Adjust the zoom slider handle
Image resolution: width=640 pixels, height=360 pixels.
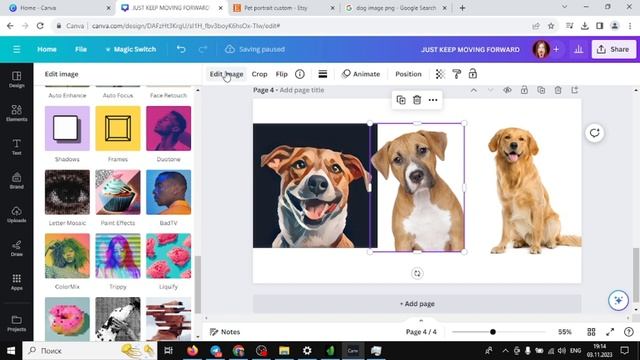point(493,332)
